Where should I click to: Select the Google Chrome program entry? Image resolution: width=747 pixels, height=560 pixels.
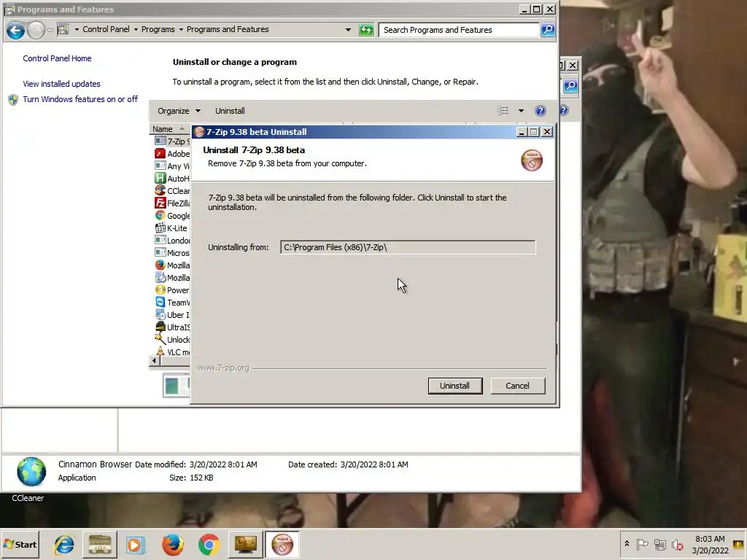tap(172, 215)
